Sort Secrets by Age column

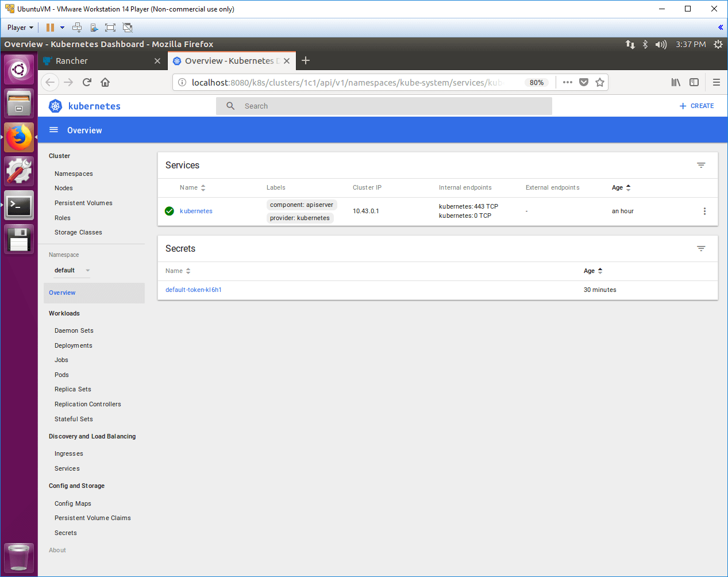pos(593,271)
